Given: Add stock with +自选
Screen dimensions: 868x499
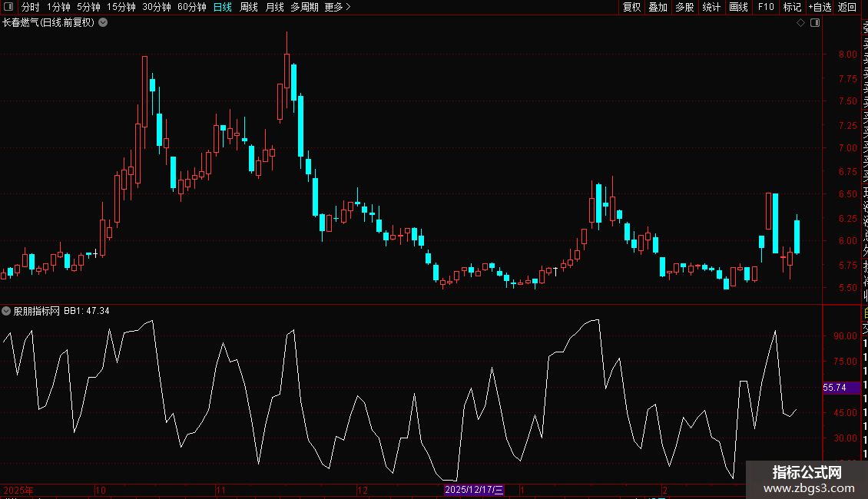Looking at the screenshot, I should [820, 7].
